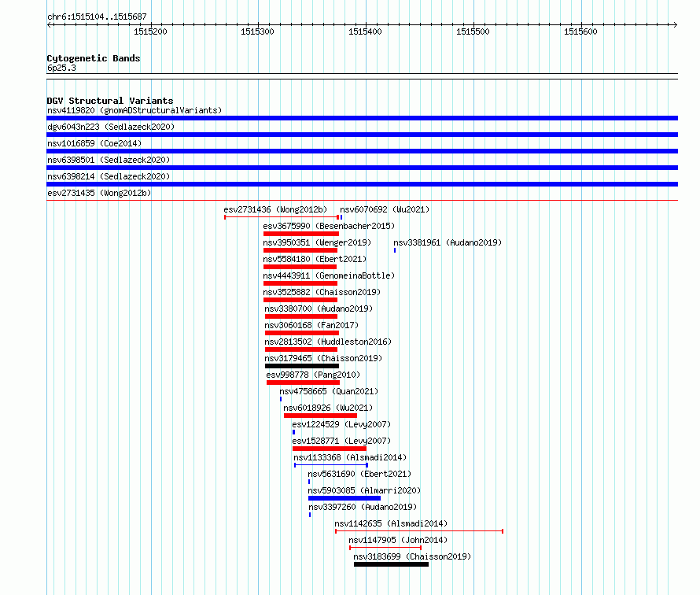Viewport: 700px width, 595px height.
Task: Click the chr6:1515104..1515687 region label
Action: pos(97,17)
